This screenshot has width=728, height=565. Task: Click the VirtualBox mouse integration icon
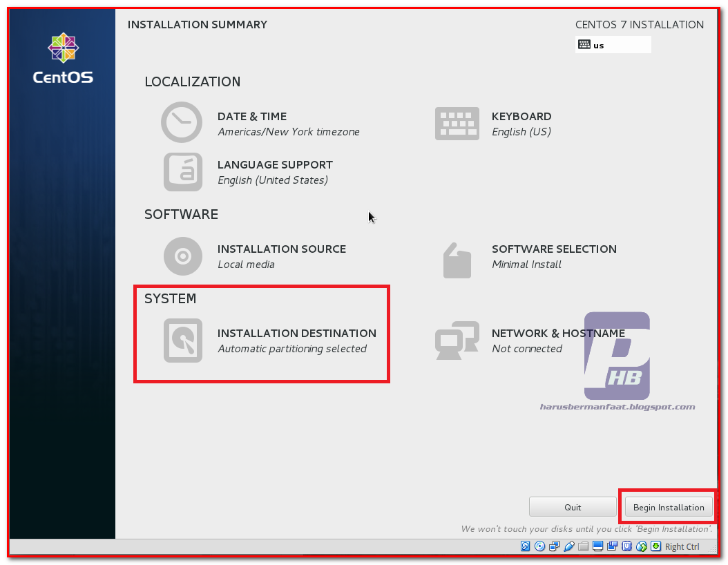click(642, 546)
